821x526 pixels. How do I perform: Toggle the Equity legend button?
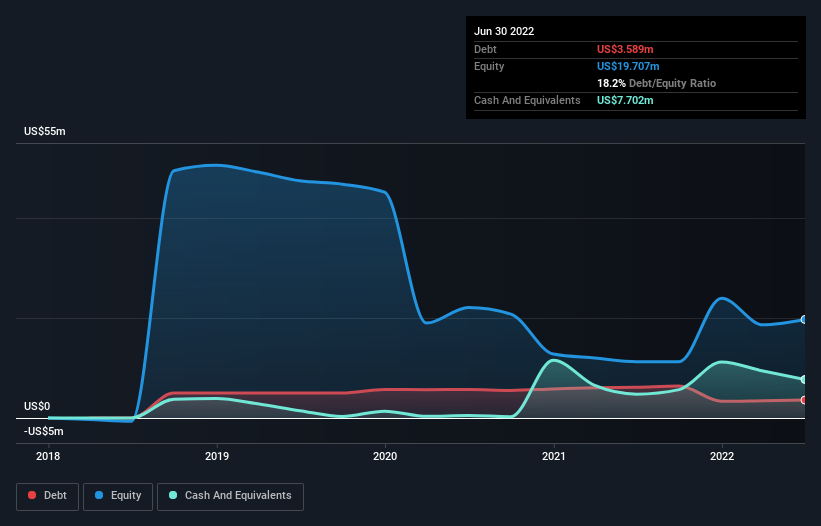pyautogui.click(x=118, y=497)
